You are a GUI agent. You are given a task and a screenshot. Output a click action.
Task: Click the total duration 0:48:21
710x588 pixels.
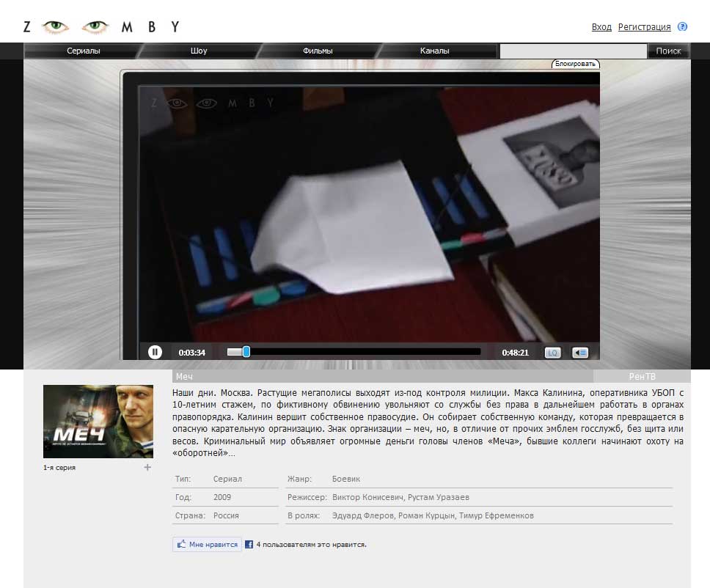tap(516, 353)
